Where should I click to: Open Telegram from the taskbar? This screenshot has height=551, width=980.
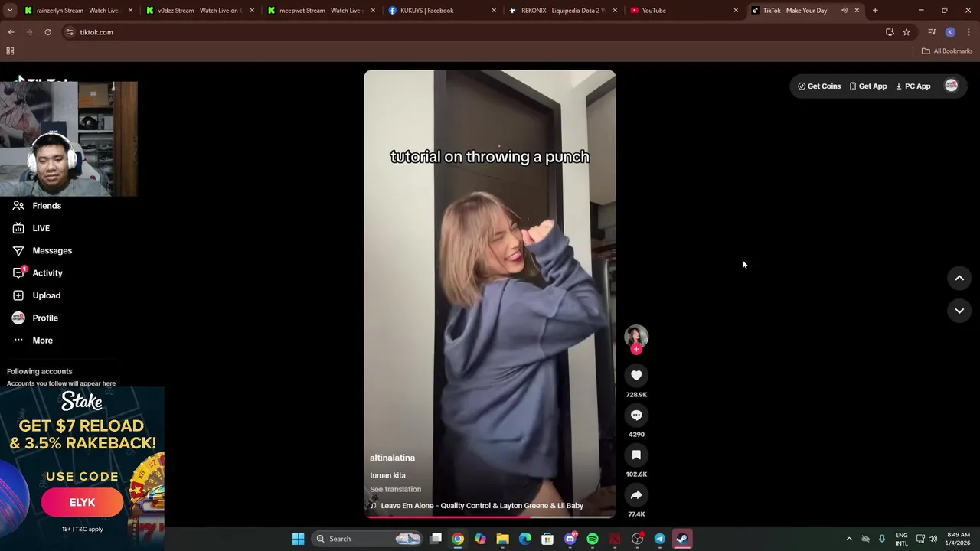point(659,539)
